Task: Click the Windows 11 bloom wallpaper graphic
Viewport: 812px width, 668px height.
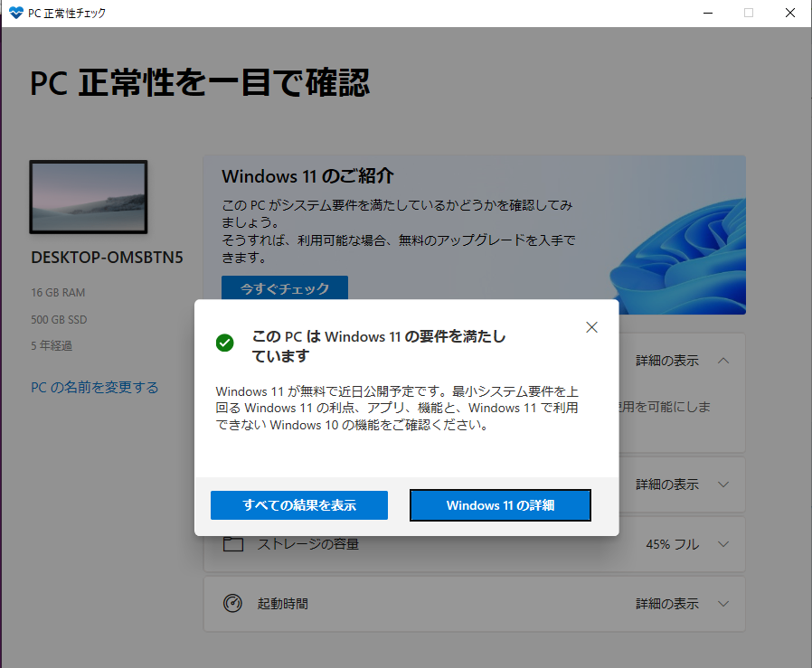Action: pyautogui.click(x=678, y=257)
